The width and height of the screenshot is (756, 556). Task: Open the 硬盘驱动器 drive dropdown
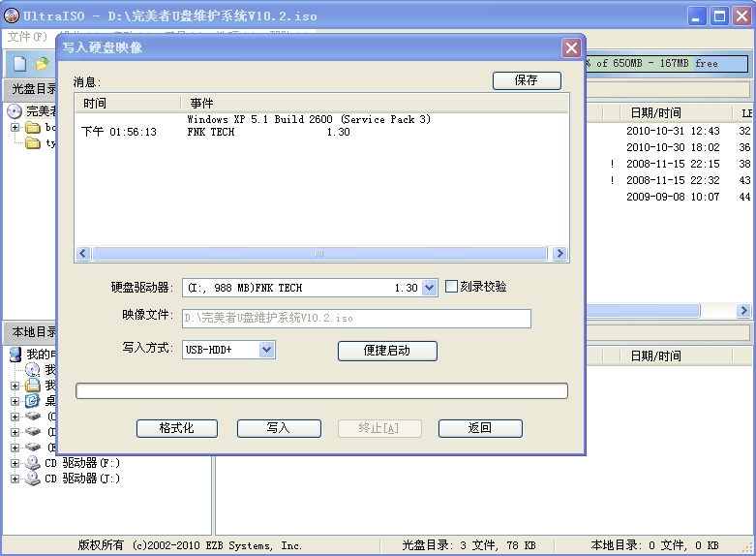(x=429, y=288)
